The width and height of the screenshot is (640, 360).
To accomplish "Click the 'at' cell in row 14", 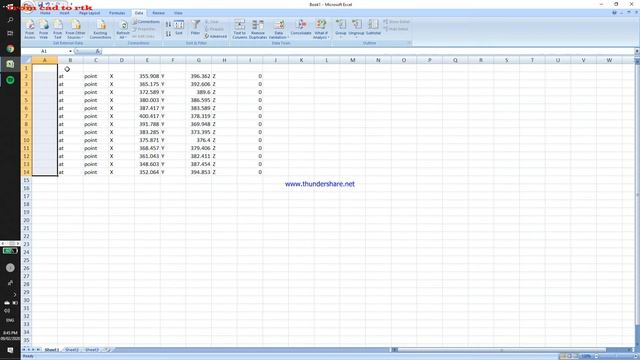I will point(70,172).
